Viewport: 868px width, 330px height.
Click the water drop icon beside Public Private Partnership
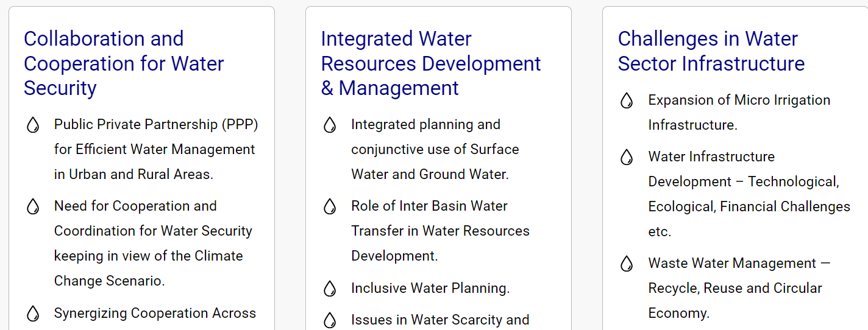coord(33,125)
